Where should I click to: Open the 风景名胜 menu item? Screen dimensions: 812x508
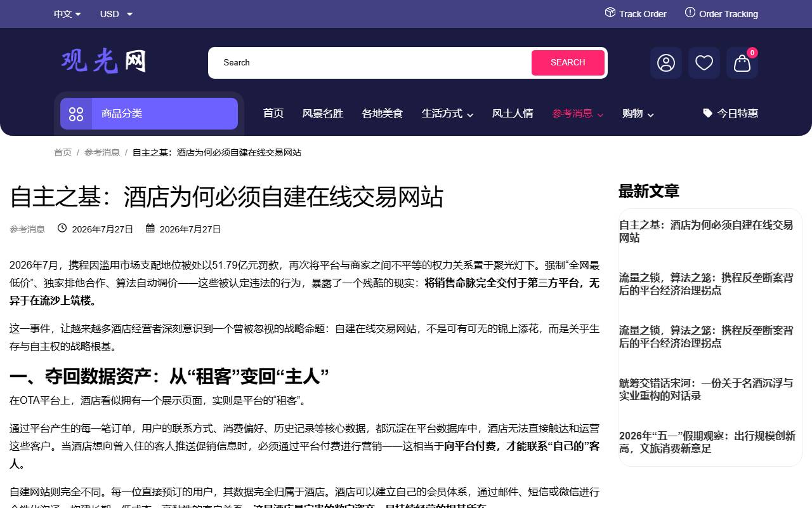pos(323,113)
